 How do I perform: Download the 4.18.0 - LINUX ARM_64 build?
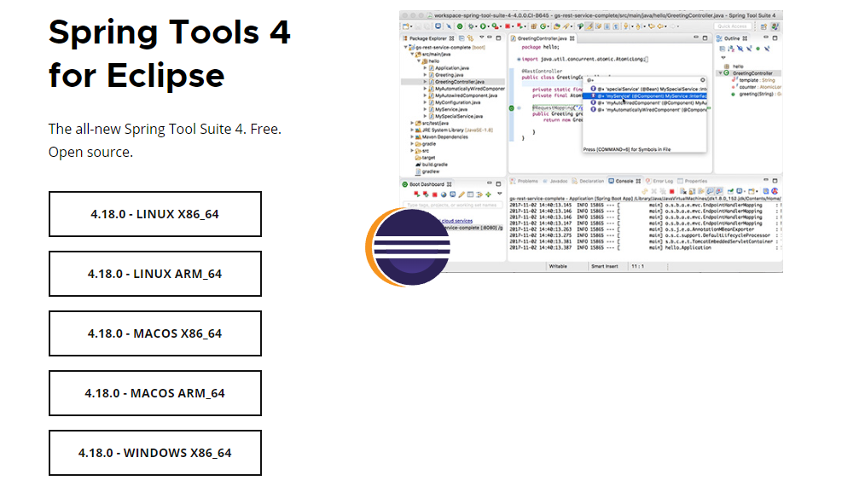[155, 274]
